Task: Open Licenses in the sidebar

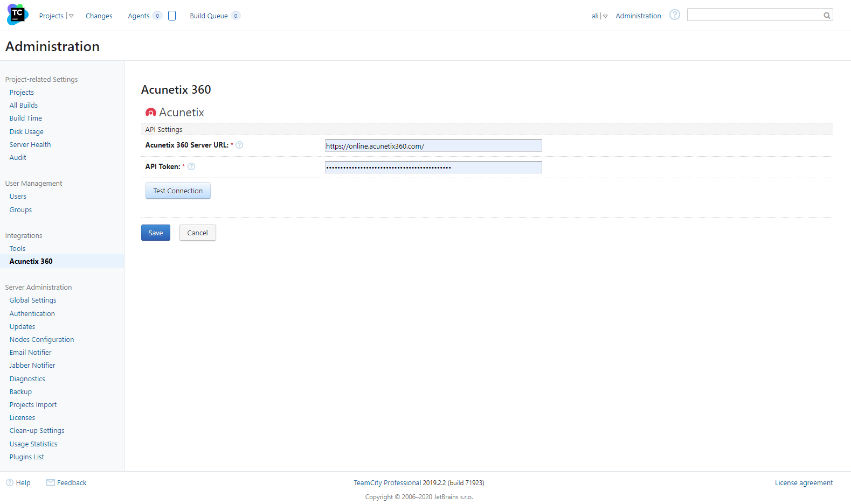Action: click(x=22, y=417)
